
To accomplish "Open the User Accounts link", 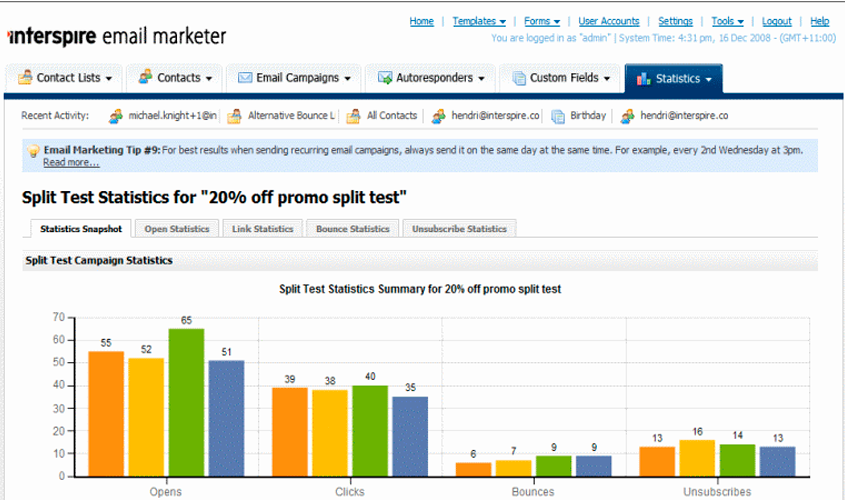I will [608, 21].
